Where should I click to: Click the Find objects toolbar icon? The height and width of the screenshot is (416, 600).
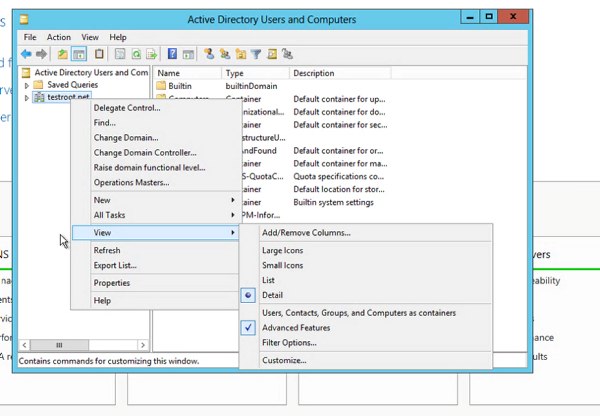[272, 54]
